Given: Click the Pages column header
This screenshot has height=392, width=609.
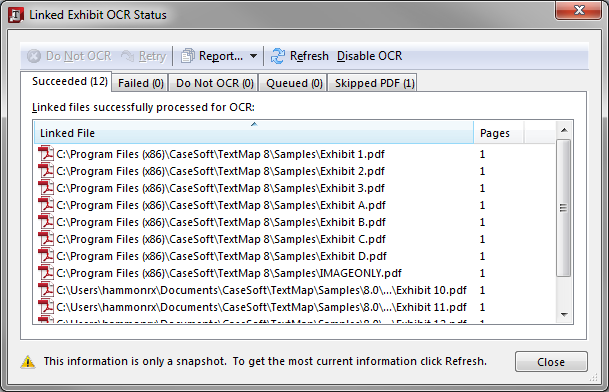Looking at the screenshot, I should point(499,133).
